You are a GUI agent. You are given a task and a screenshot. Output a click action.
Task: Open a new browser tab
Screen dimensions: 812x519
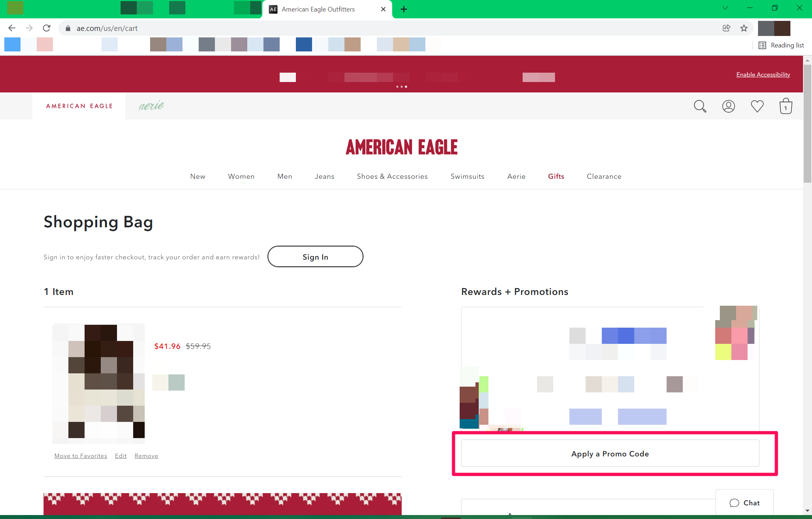point(404,9)
